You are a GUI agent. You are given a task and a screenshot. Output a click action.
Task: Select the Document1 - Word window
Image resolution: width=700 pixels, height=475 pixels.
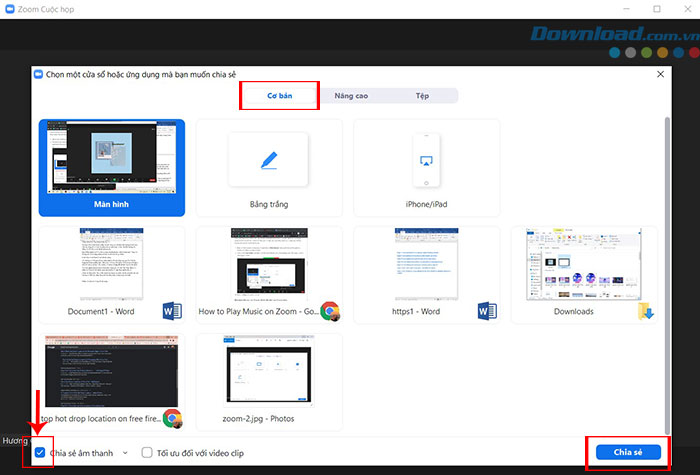(x=112, y=275)
